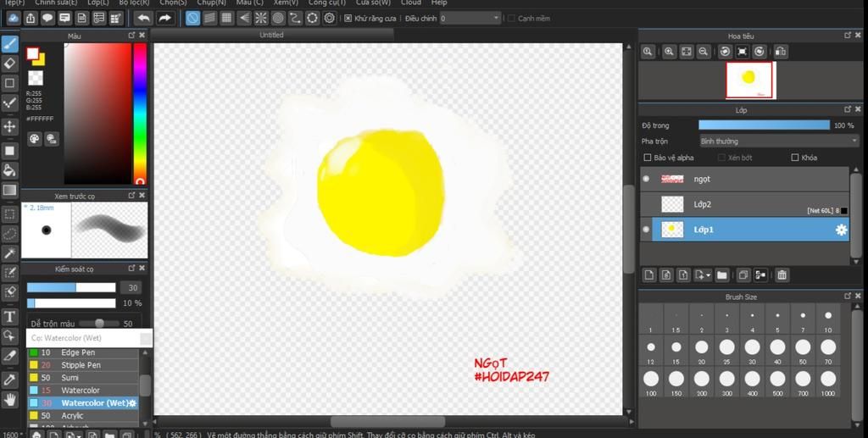Toggle visibility of the ngọt layer
The image size is (868, 438).
(x=646, y=179)
